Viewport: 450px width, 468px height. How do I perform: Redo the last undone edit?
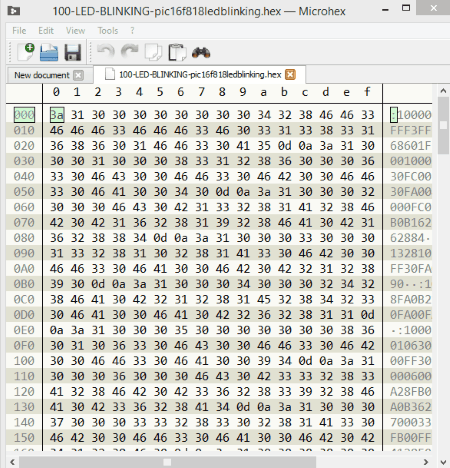(x=130, y=52)
